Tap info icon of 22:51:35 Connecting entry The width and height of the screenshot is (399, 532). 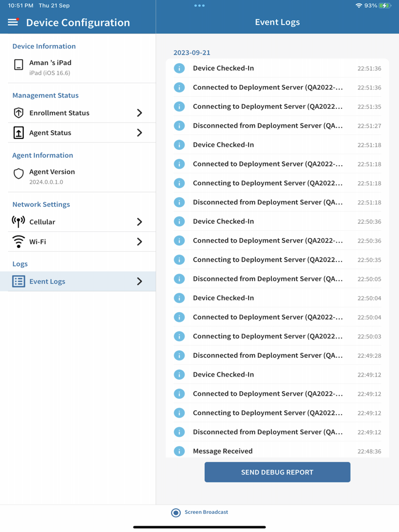point(180,107)
